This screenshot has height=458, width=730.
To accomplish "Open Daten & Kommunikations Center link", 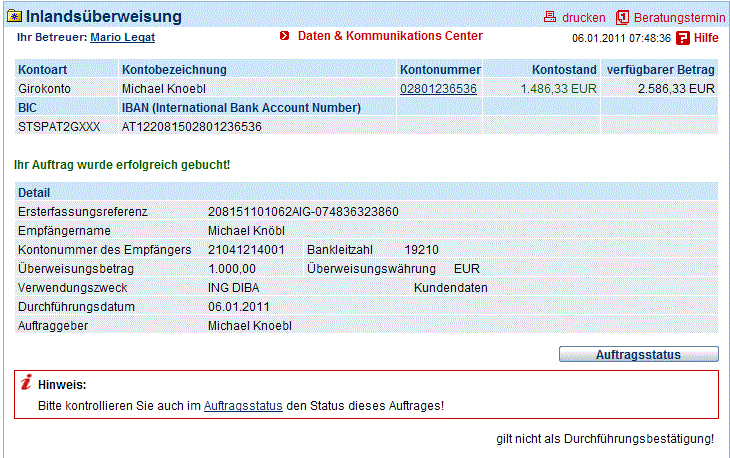I will 390,36.
